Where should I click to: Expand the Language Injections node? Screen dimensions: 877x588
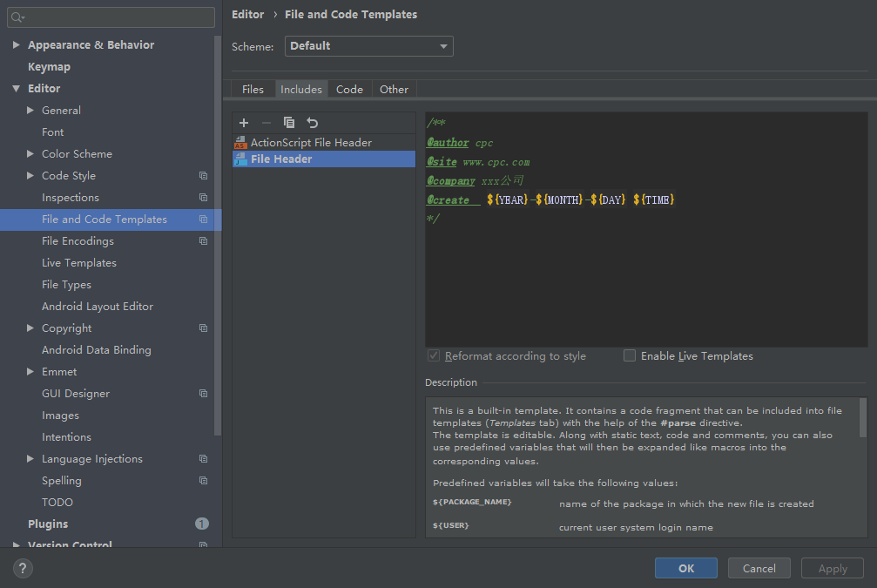[30, 459]
